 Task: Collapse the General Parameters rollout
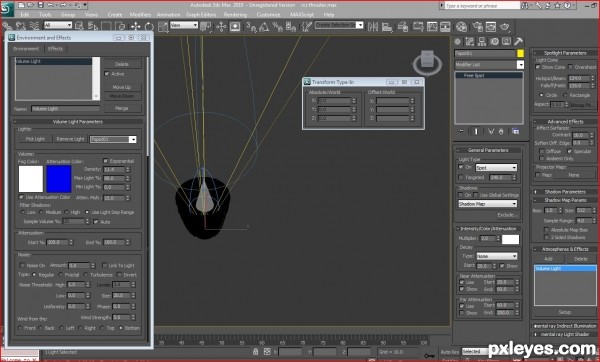(488, 150)
